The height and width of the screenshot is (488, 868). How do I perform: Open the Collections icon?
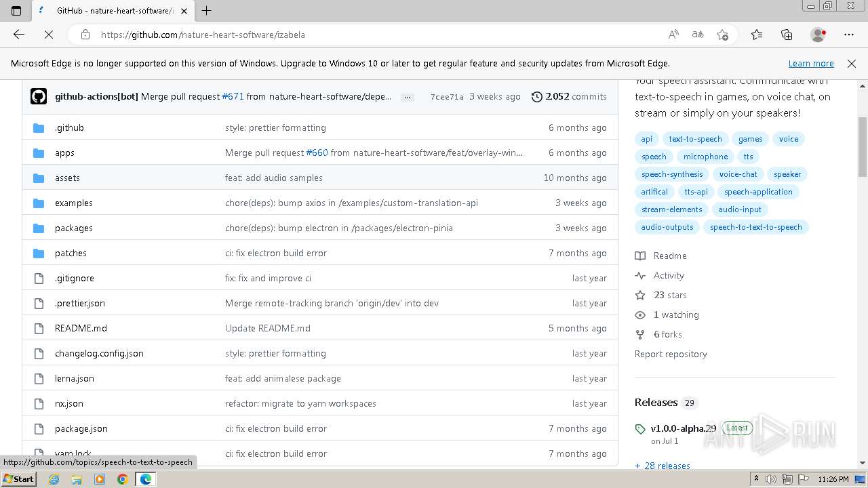(787, 35)
